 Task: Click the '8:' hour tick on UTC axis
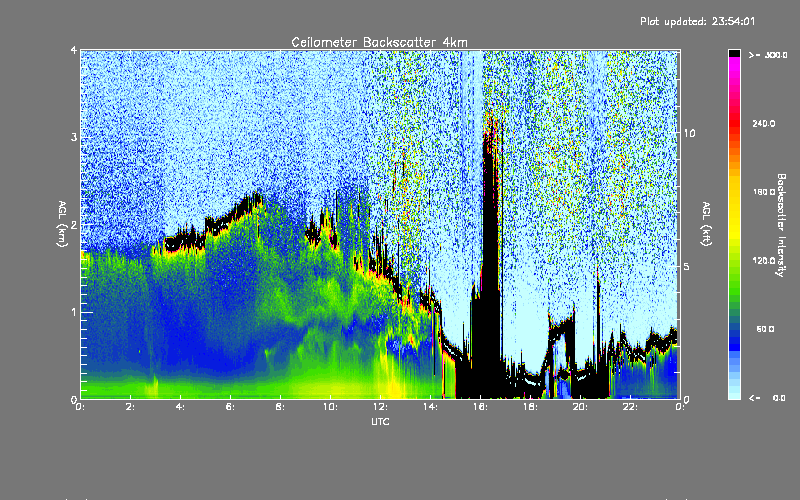pyautogui.click(x=280, y=407)
